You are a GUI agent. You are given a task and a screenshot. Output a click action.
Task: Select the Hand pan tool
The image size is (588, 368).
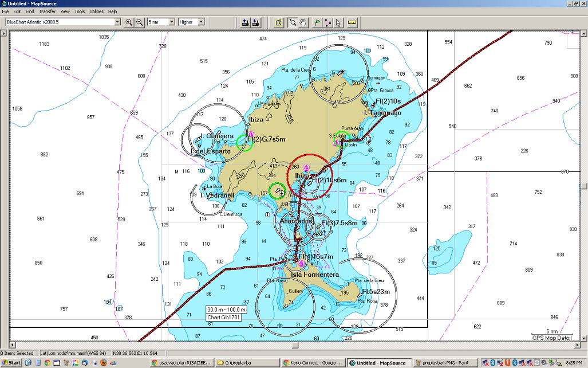[x=303, y=22]
